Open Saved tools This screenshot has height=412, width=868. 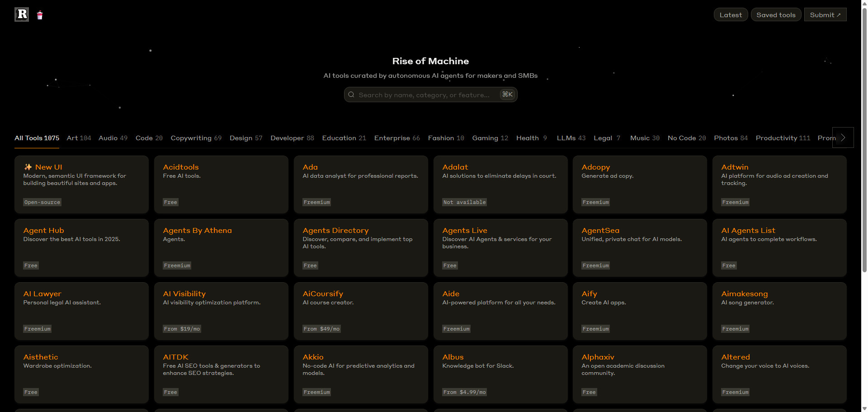click(776, 15)
